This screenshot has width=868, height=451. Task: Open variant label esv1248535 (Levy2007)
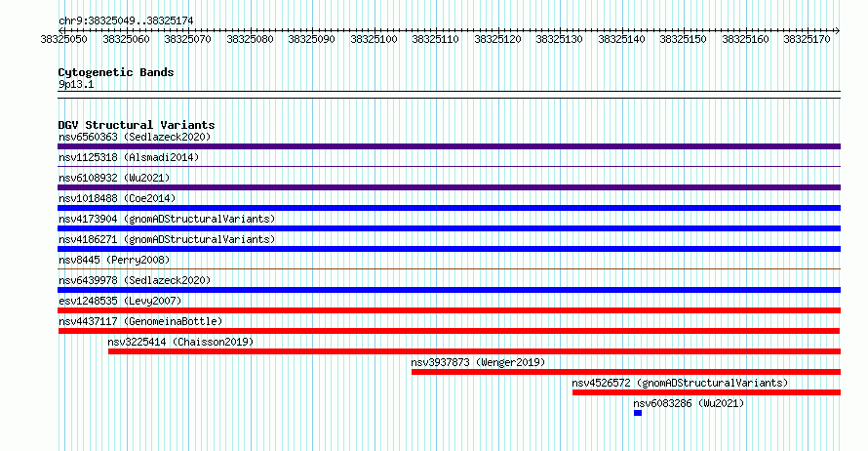(x=120, y=301)
